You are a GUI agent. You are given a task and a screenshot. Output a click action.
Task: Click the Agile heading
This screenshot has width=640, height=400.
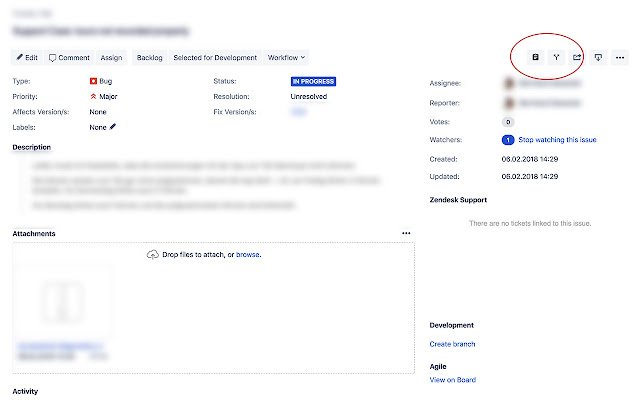click(438, 366)
